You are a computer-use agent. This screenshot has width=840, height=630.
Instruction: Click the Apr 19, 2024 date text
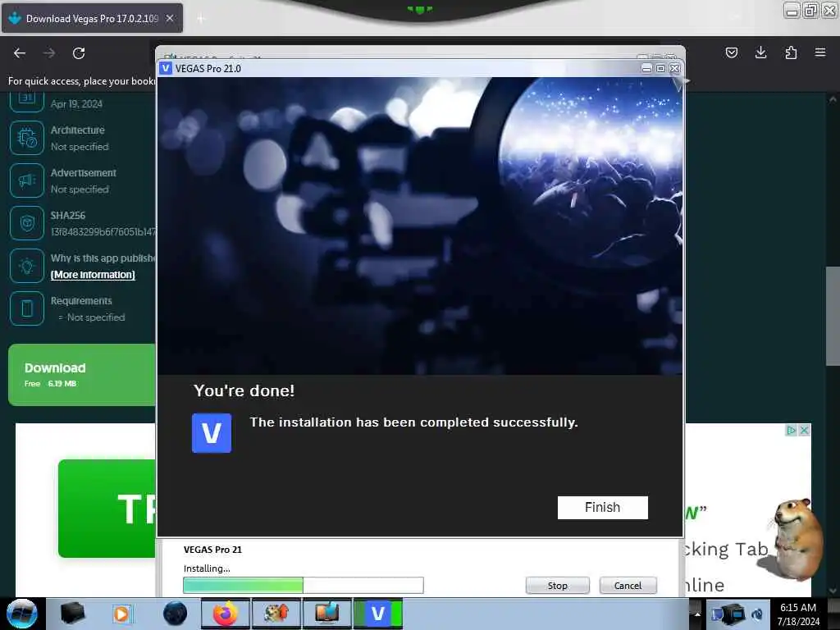pyautogui.click(x=76, y=104)
